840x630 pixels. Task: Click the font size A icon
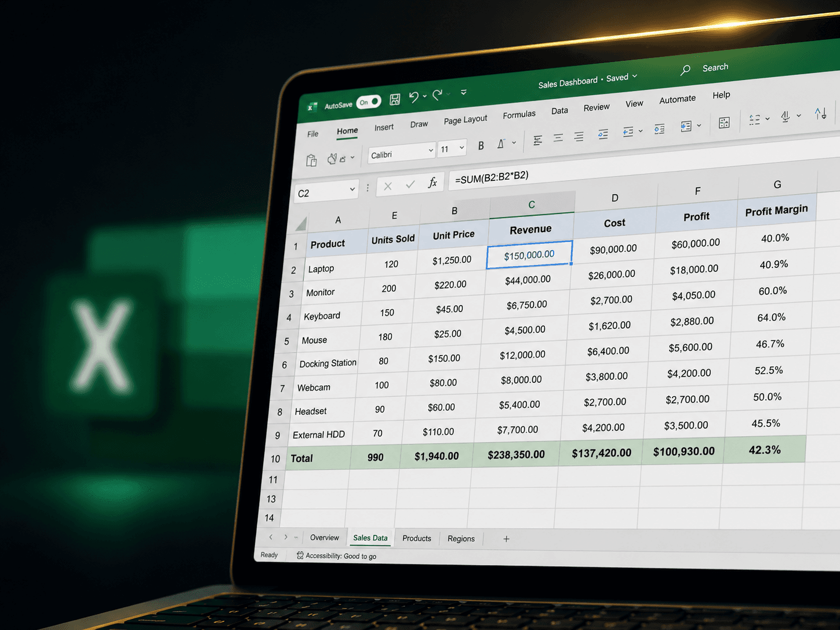[501, 144]
